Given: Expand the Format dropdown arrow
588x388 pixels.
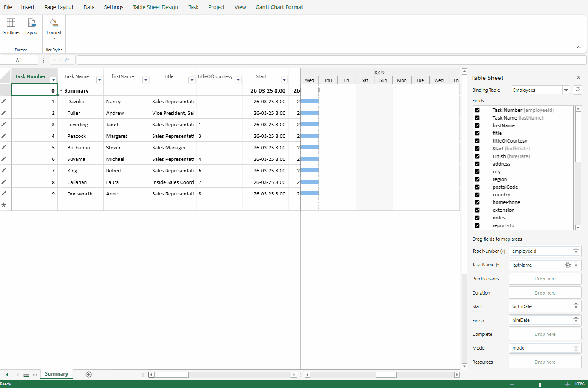Looking at the screenshot, I should (x=54, y=38).
